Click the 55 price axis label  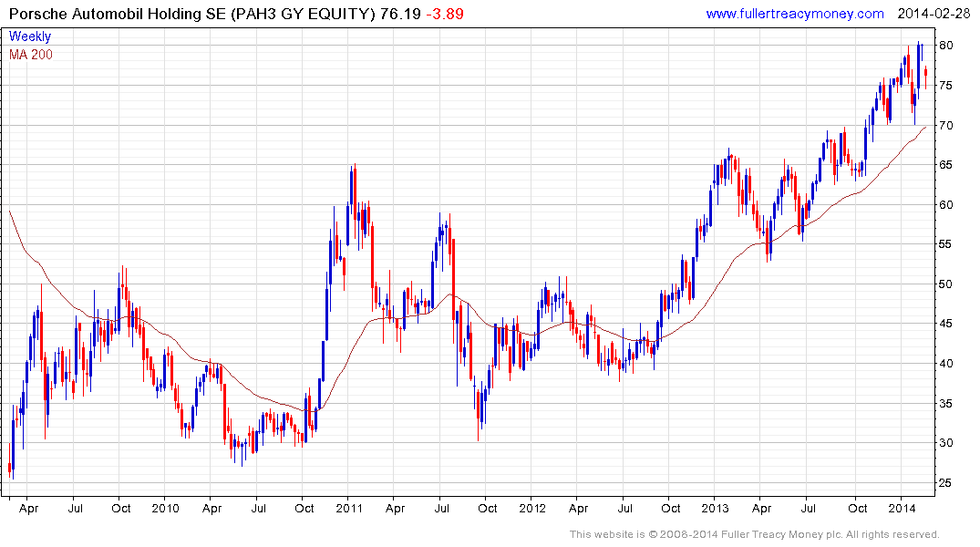[x=945, y=243]
